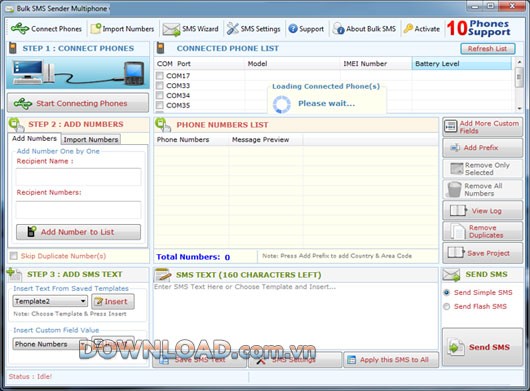Click the Step 3 Add SMS Text heading icon
Viewport: 530px width, 391px height.
14,274
